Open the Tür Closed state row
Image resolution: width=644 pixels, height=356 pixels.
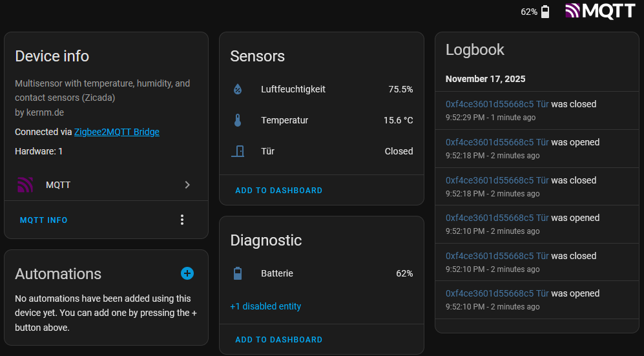[322, 151]
